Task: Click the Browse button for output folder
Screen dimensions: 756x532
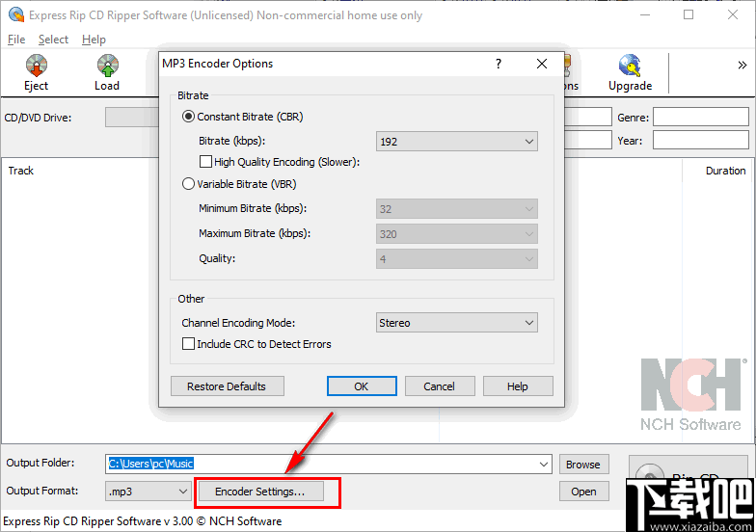Action: click(x=583, y=465)
